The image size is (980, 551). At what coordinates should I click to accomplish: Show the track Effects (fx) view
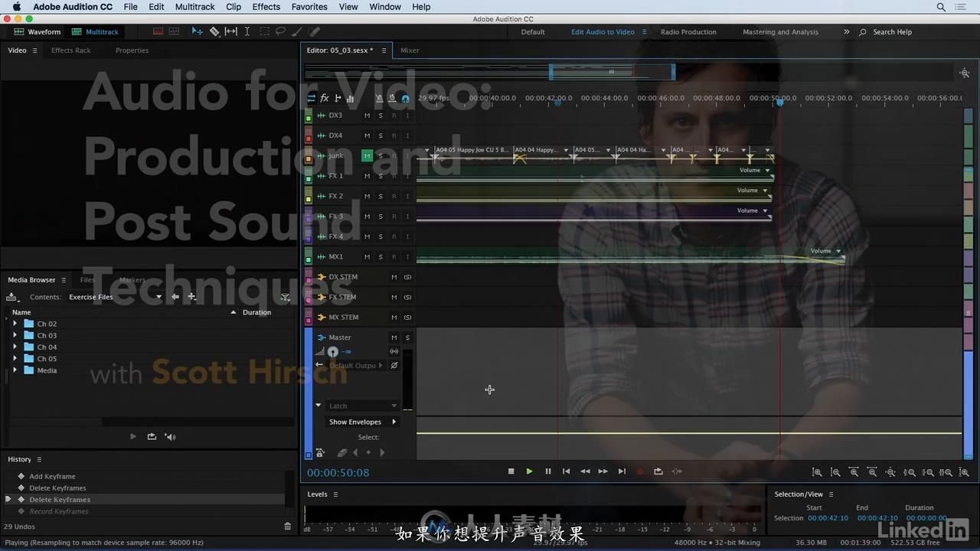pos(325,98)
